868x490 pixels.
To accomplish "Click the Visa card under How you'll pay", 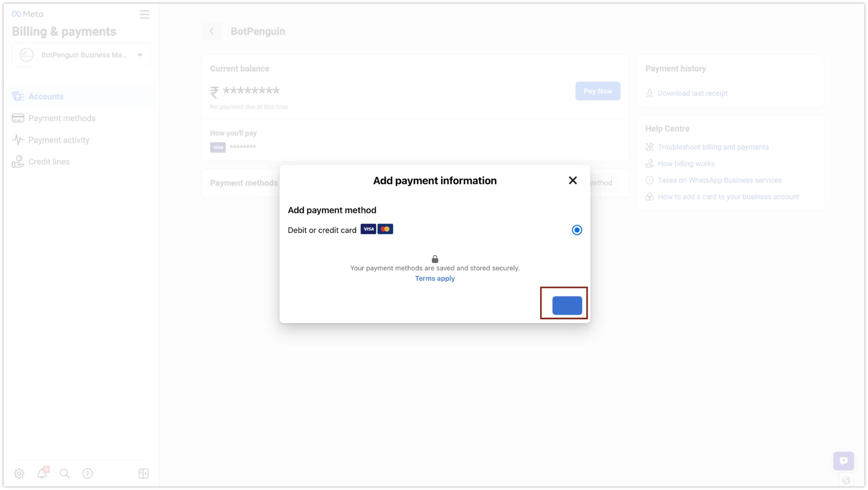I will click(218, 147).
